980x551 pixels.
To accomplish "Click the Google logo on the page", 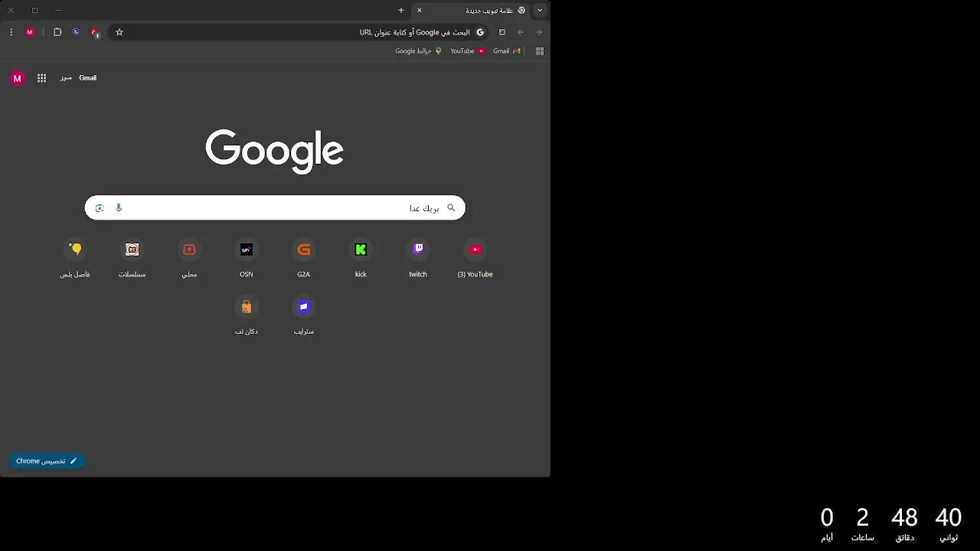I will click(x=274, y=151).
